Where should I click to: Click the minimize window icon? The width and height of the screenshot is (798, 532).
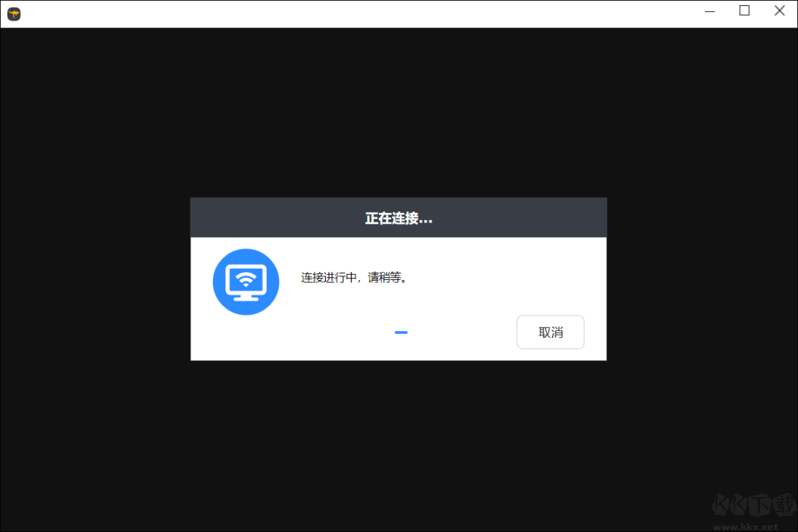click(x=709, y=11)
